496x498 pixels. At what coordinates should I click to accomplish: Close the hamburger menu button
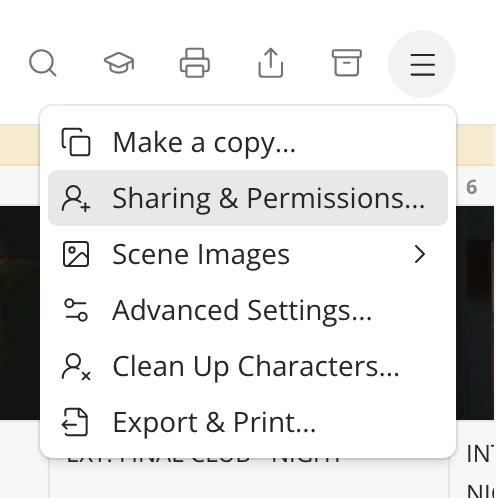[x=422, y=64]
